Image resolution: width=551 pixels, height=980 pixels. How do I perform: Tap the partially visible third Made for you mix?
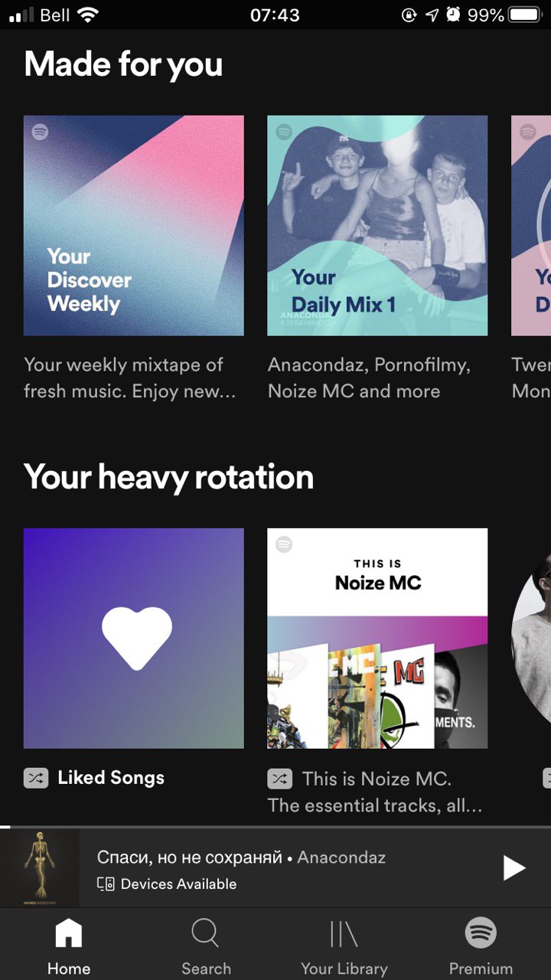[x=531, y=226]
